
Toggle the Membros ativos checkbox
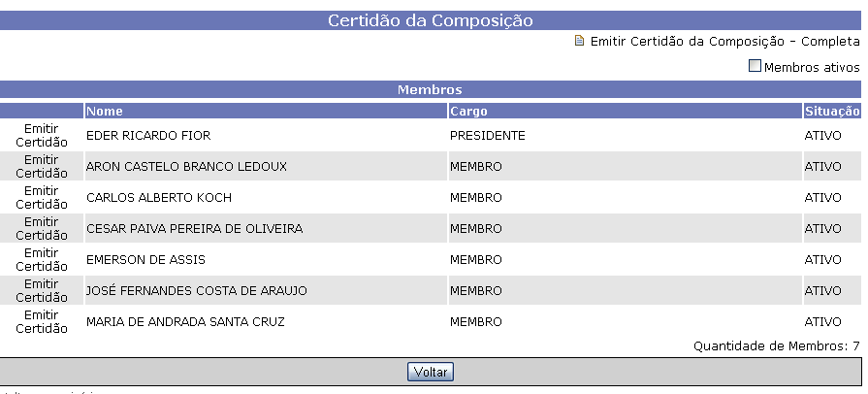(755, 67)
